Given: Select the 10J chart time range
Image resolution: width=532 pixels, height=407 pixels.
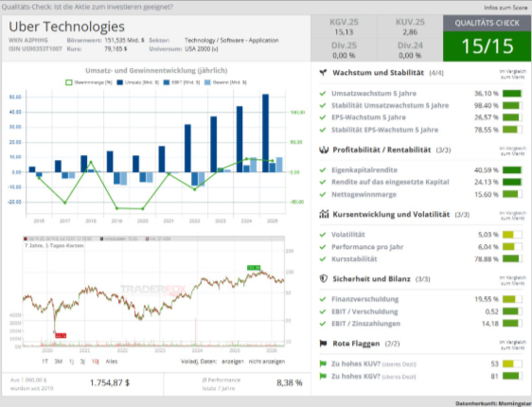Looking at the screenshot, I should coord(95,362).
